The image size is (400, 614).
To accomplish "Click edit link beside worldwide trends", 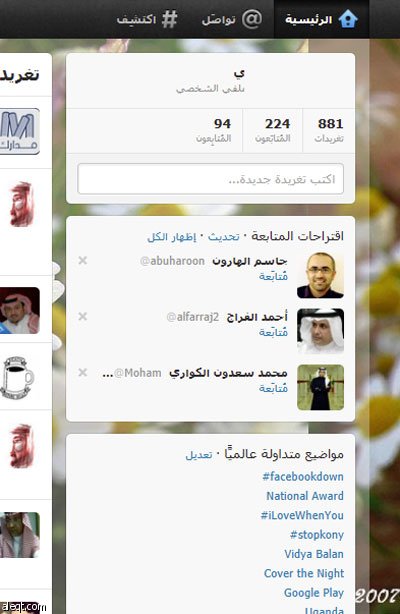I will [x=199, y=455].
